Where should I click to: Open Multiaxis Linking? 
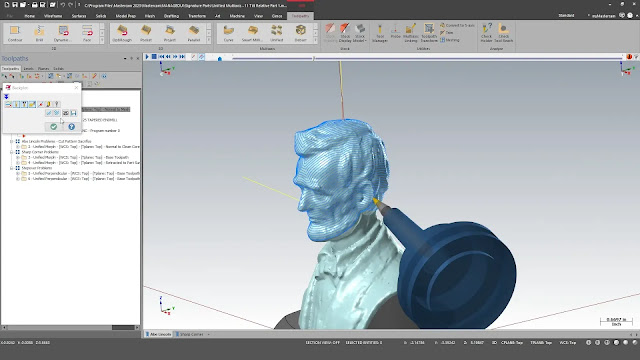pos(411,33)
